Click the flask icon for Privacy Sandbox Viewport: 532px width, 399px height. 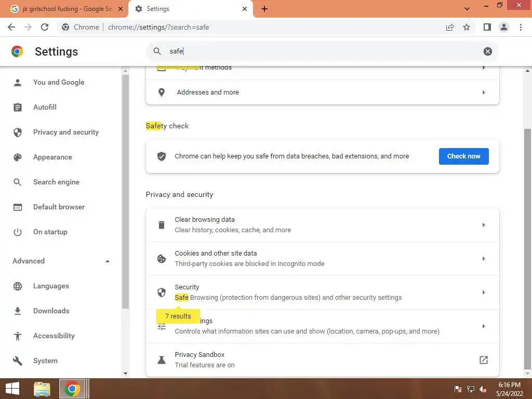pyautogui.click(x=162, y=360)
